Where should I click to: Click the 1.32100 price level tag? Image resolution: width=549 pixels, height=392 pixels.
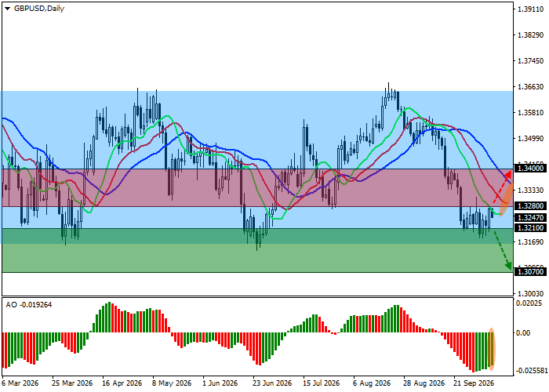pos(530,228)
